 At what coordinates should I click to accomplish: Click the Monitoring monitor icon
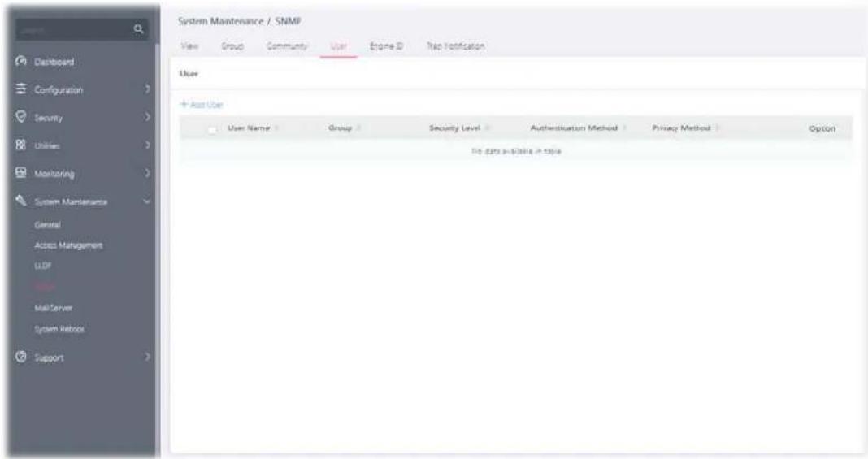(x=20, y=172)
